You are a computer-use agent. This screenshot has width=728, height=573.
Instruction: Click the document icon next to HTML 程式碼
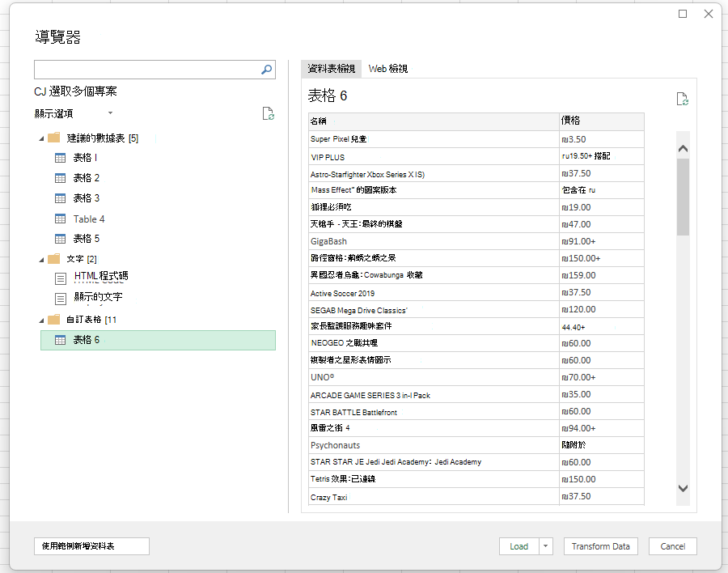[61, 278]
